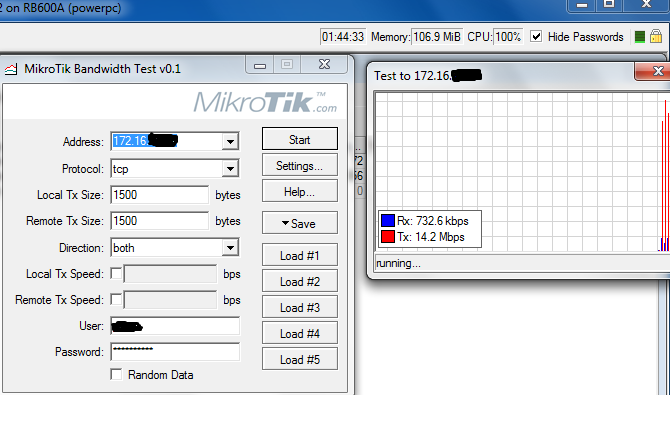Click the Rx: 732.6 kbps legend text
Viewport: 670px width, 432px height.
pyautogui.click(x=433, y=220)
